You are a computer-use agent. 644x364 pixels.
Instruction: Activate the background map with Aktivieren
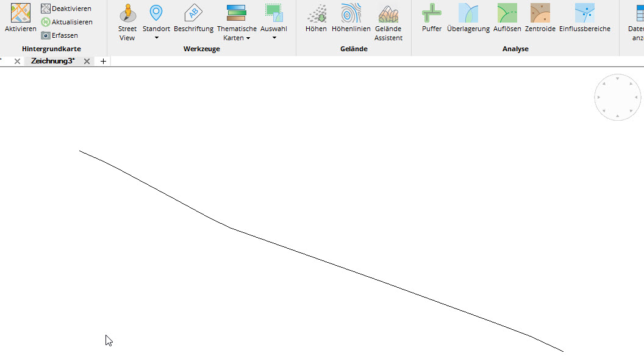[x=20, y=18]
